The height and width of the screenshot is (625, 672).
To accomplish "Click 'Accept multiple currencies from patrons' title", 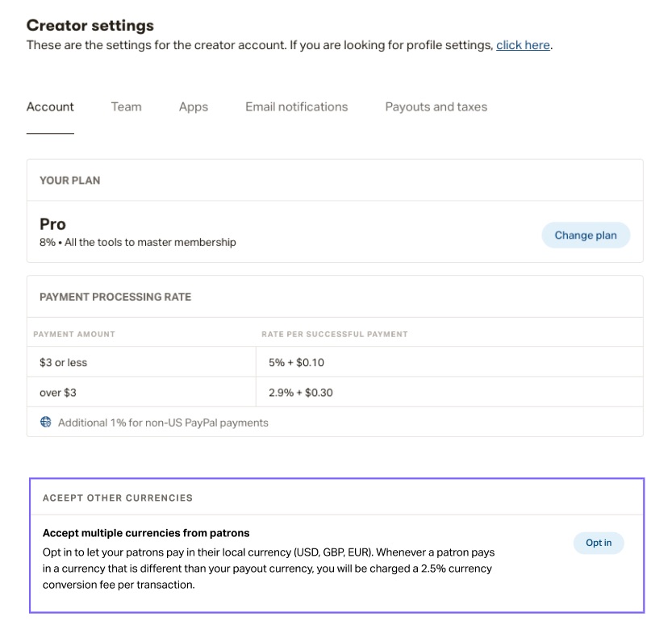I will click(146, 533).
